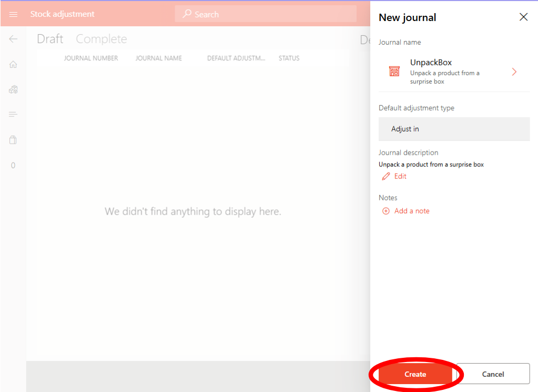
Task: Open the products boxes icon in the sidebar
Action: [14, 89]
